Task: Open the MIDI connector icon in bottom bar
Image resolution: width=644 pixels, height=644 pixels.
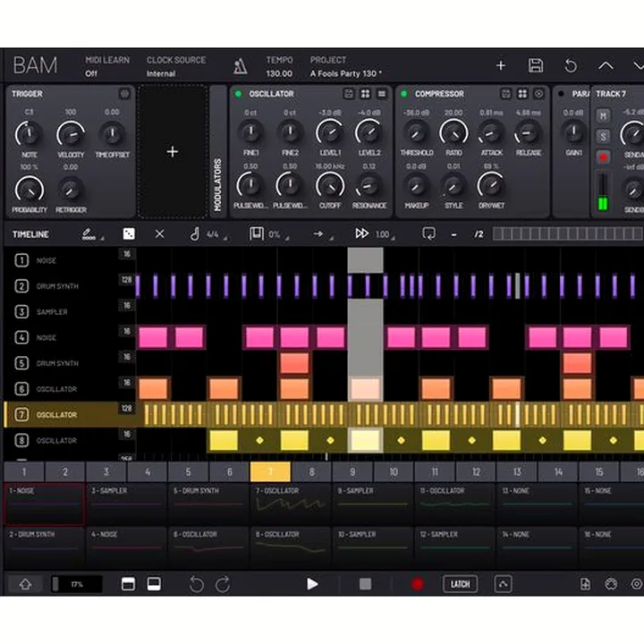Action: coord(611,584)
